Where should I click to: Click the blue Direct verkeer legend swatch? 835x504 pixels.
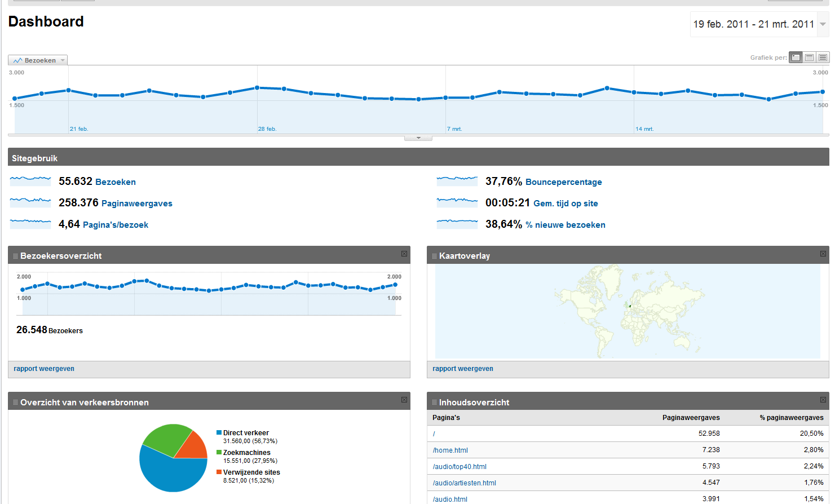[x=219, y=433]
